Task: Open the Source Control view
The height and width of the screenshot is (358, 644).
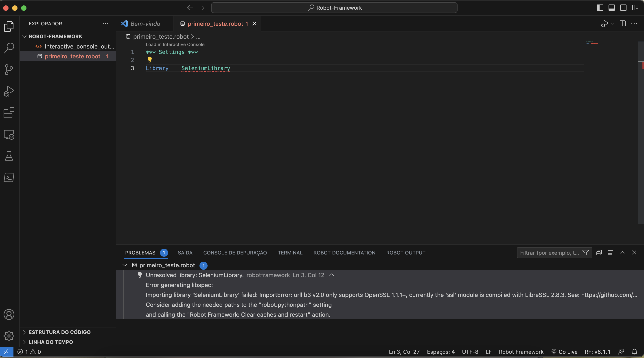Action: [9, 69]
